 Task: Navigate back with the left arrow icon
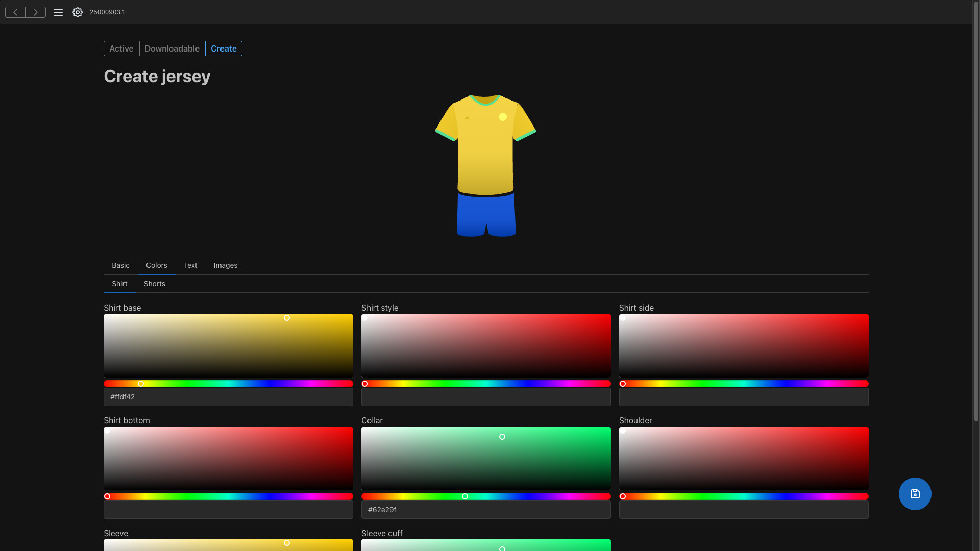click(x=14, y=12)
